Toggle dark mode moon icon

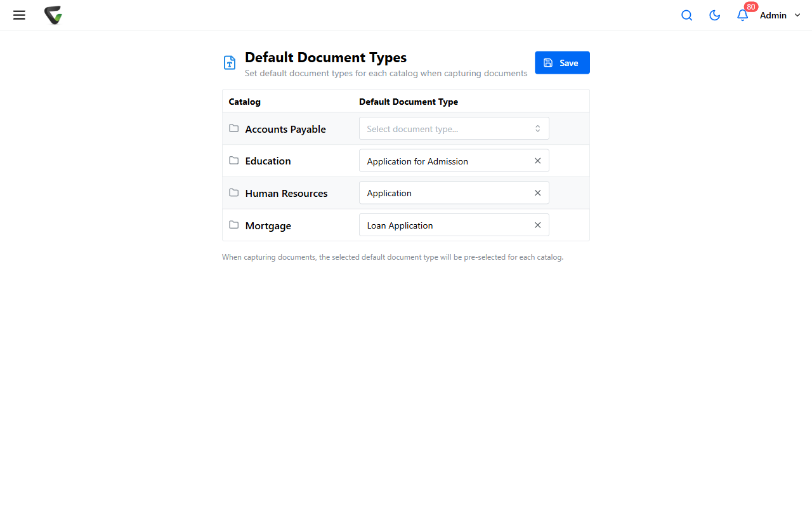point(714,15)
